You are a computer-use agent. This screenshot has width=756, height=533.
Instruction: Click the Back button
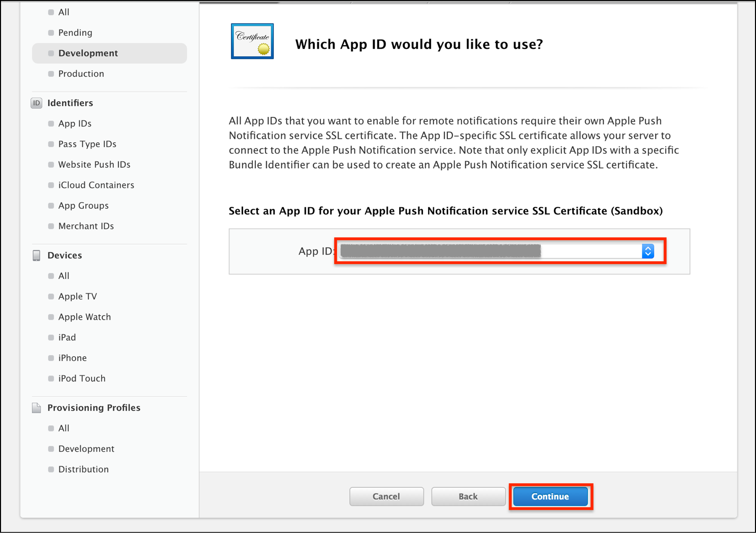(468, 496)
